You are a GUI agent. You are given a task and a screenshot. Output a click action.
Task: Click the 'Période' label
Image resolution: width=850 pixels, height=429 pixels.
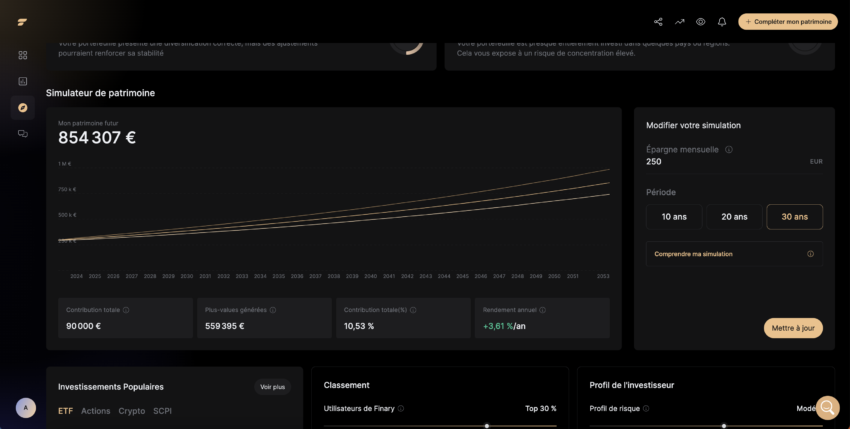click(661, 193)
